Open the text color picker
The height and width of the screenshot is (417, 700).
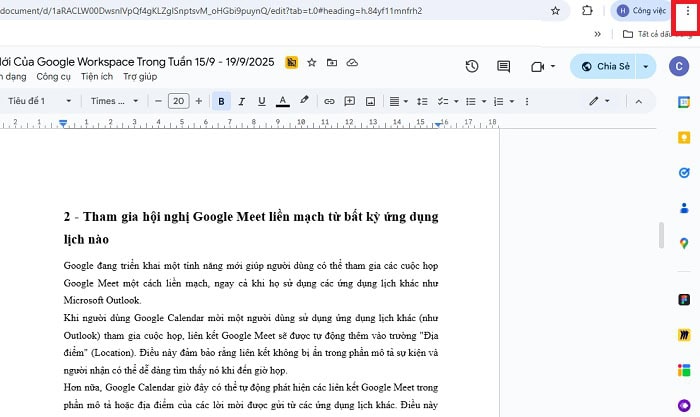[282, 101]
